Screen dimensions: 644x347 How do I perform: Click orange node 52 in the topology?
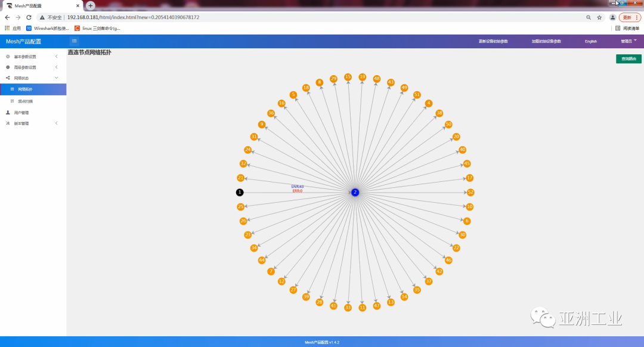pos(470,193)
